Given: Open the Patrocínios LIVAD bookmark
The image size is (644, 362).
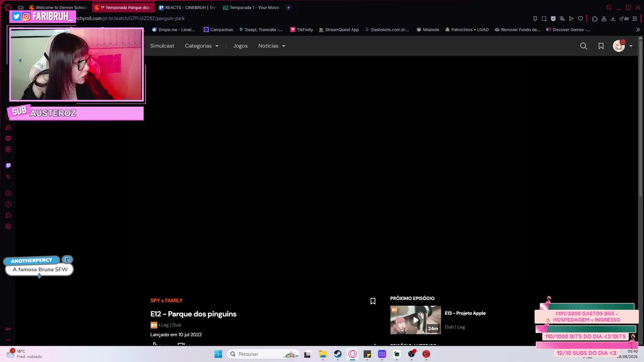Looking at the screenshot, I should tap(467, 30).
